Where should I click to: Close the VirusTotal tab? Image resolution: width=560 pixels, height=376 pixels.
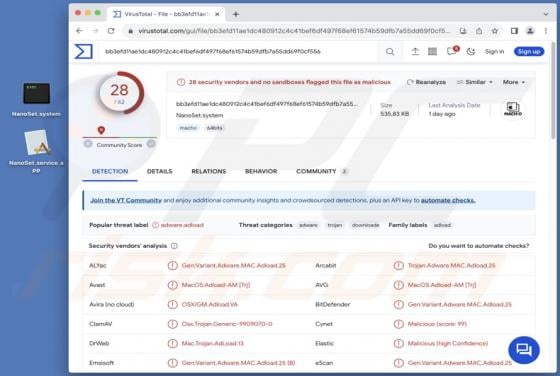(x=217, y=14)
